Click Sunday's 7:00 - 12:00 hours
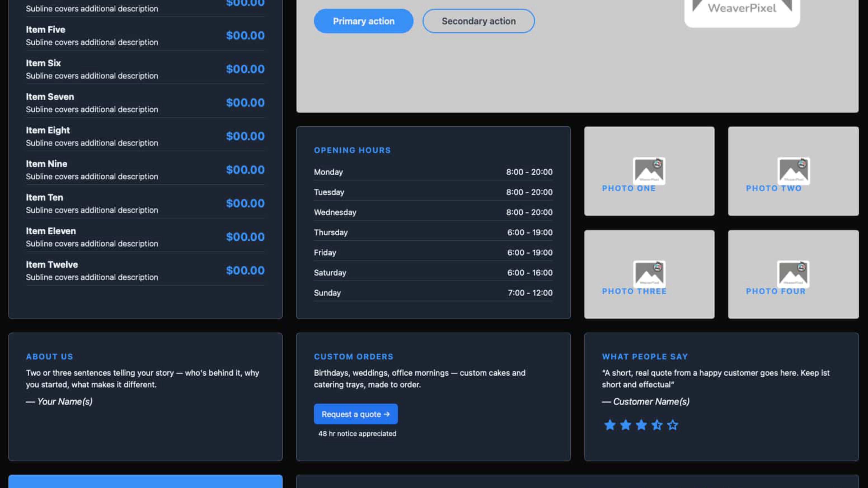This screenshot has width=868, height=488. tap(530, 293)
